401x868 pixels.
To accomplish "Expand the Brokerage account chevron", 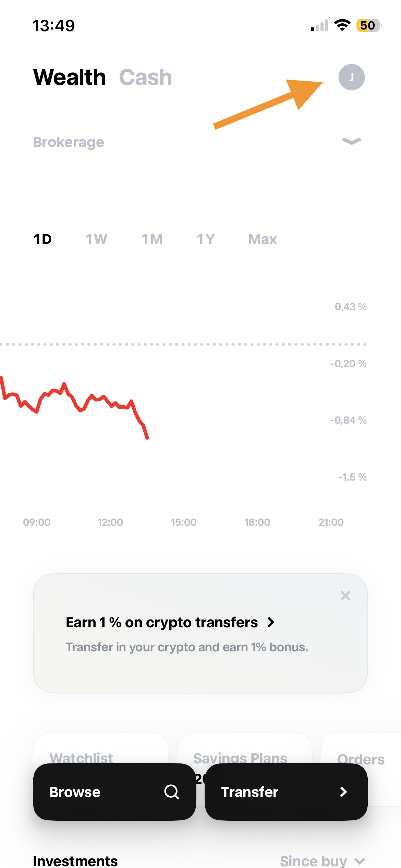I will tap(351, 142).
